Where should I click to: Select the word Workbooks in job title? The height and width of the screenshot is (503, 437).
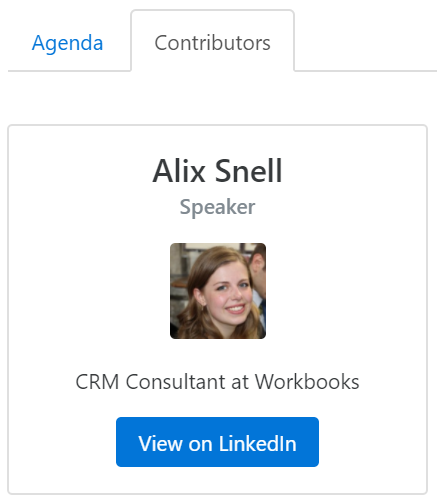tap(307, 382)
